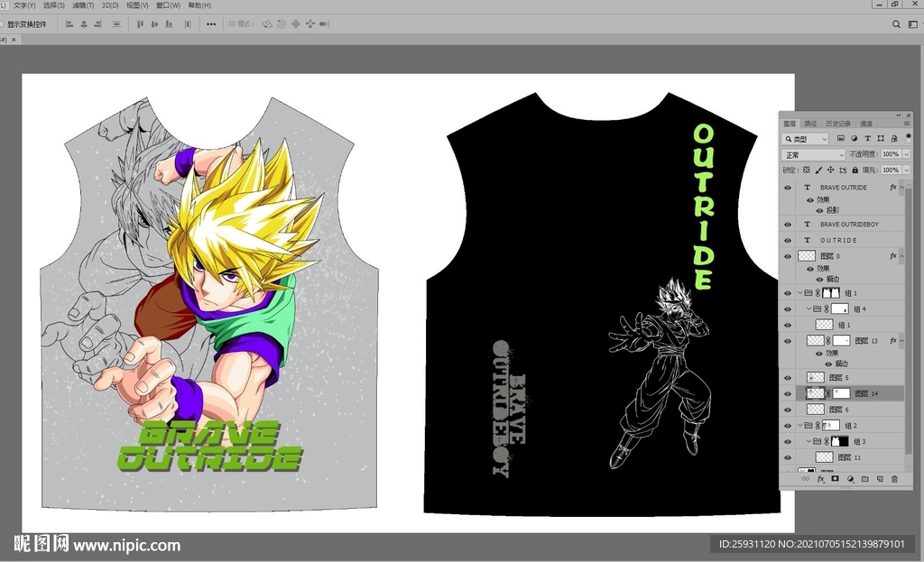The width and height of the screenshot is (924, 562).
Task: Toggle visibility of layer 图层 14
Action: click(x=787, y=393)
